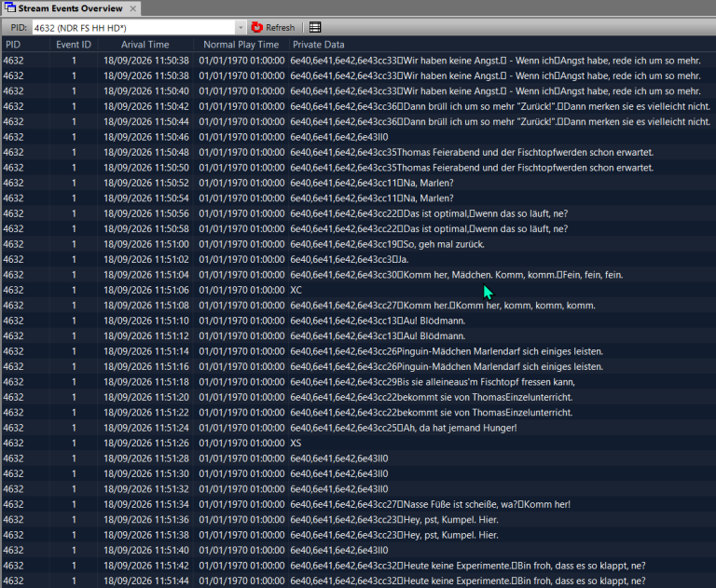The width and height of the screenshot is (716, 588).
Task: Sort by the Private Data column header
Action: (319, 45)
